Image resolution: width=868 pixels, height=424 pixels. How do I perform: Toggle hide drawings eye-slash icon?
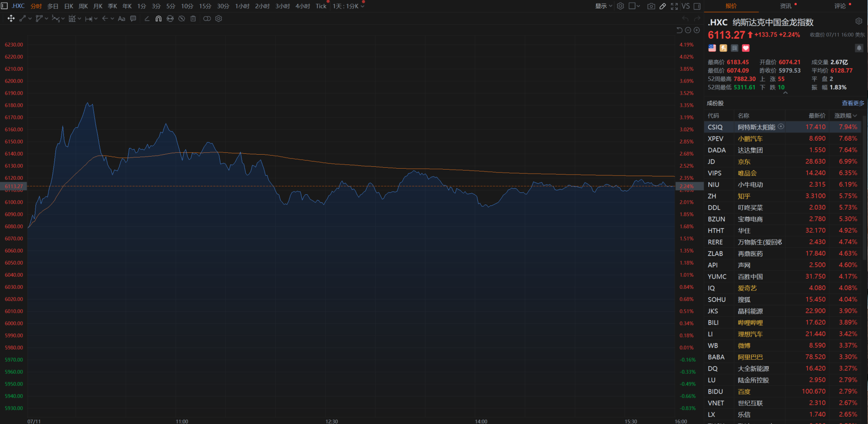(182, 19)
